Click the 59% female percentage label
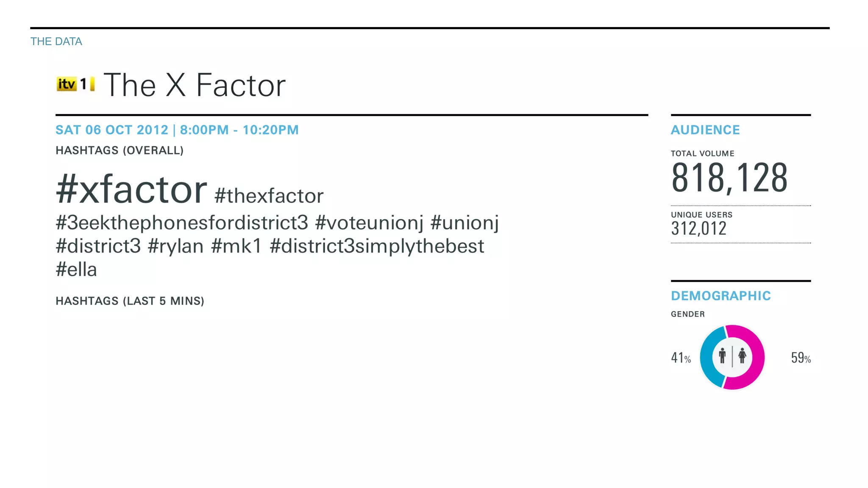Screen dimensions: 868x488 (801, 358)
